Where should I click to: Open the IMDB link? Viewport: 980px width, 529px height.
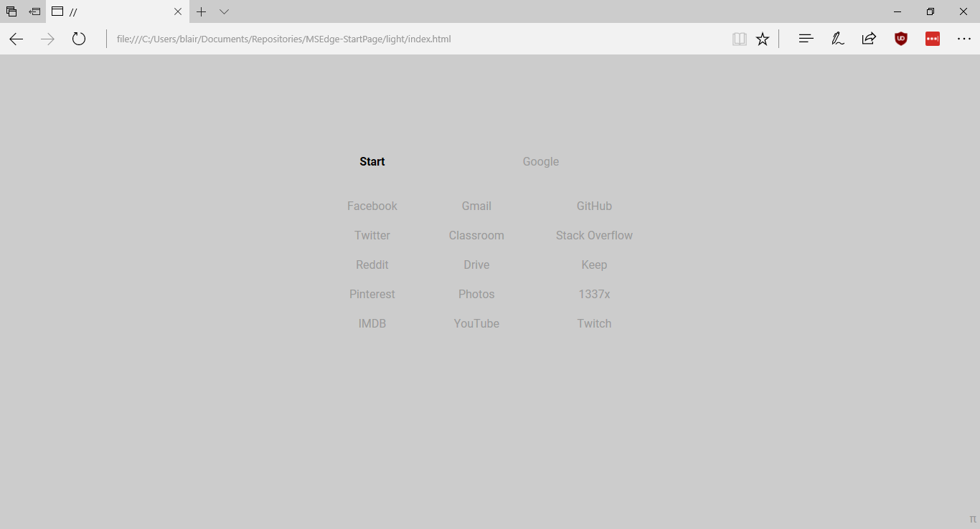tap(372, 324)
